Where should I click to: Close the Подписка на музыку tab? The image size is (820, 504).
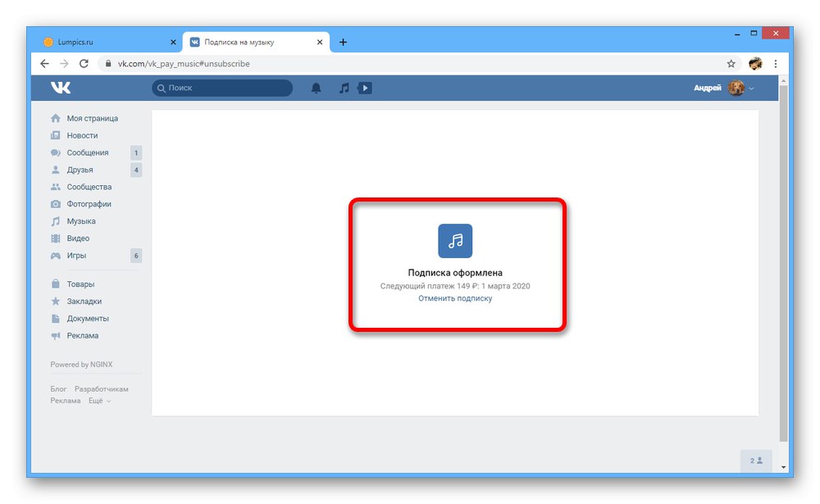click(x=320, y=43)
